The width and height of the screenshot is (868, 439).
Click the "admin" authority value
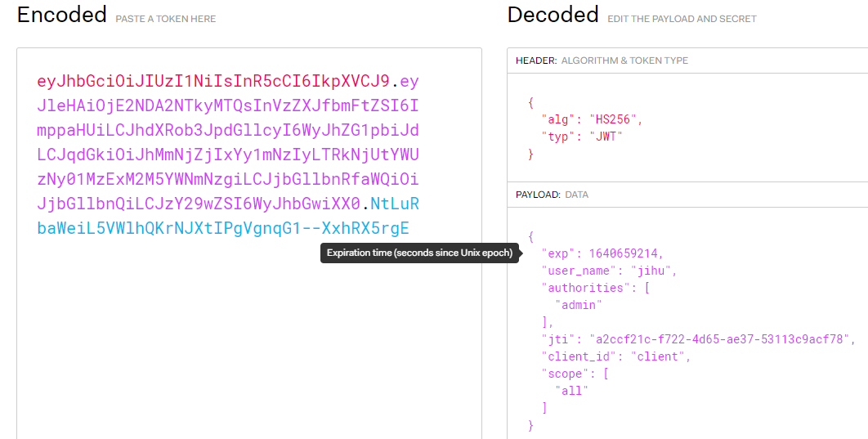click(x=579, y=304)
